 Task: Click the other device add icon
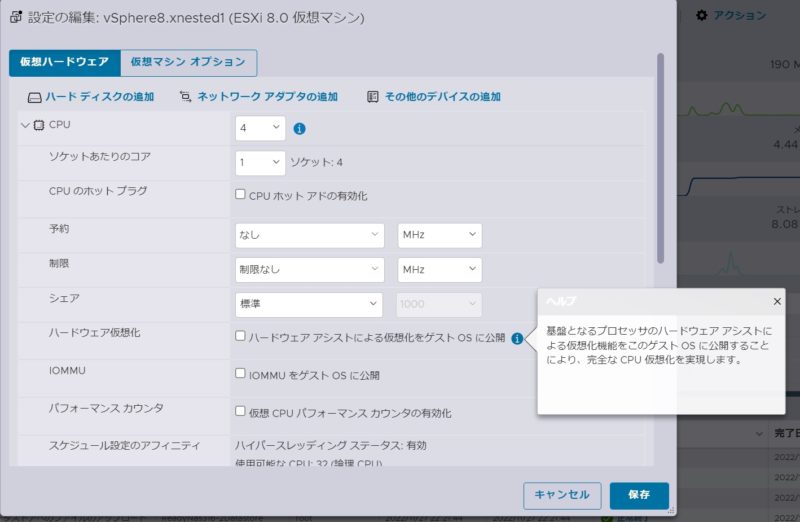[373, 96]
